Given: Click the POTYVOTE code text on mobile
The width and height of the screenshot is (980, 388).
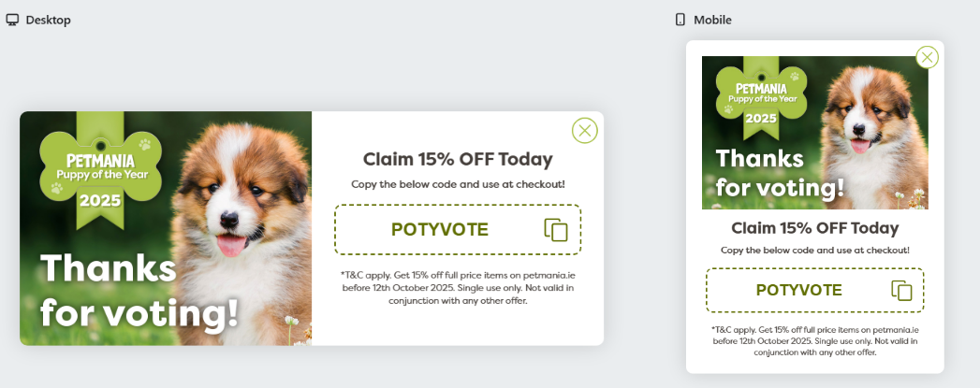Looking at the screenshot, I should 798,290.
